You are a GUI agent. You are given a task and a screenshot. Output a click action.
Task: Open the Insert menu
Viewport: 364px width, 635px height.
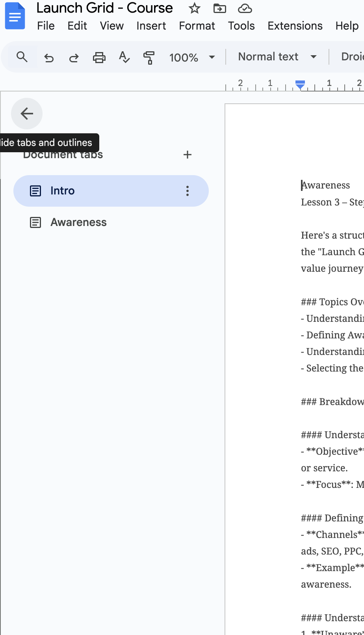pyautogui.click(x=151, y=26)
